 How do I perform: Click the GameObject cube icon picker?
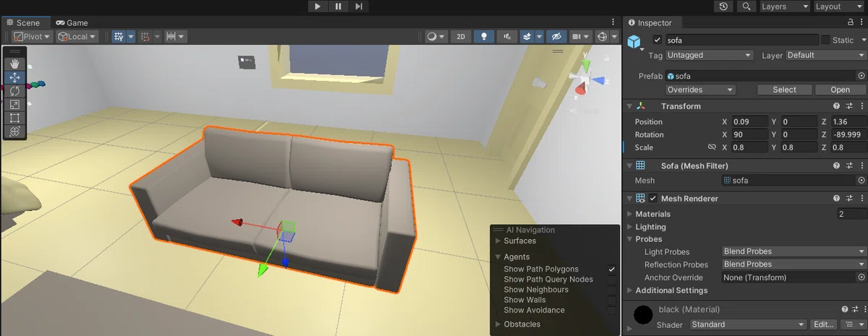coord(634,41)
